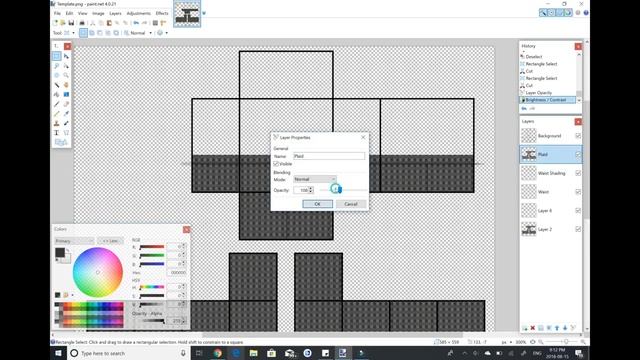This screenshot has height=360, width=640.
Task: Open the Effects menu
Action: coord(162,13)
